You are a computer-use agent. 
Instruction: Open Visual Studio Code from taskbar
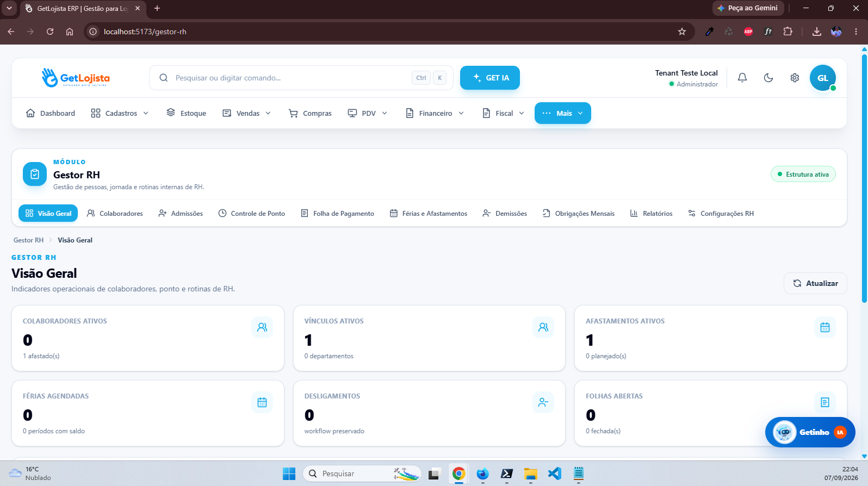[x=554, y=473]
